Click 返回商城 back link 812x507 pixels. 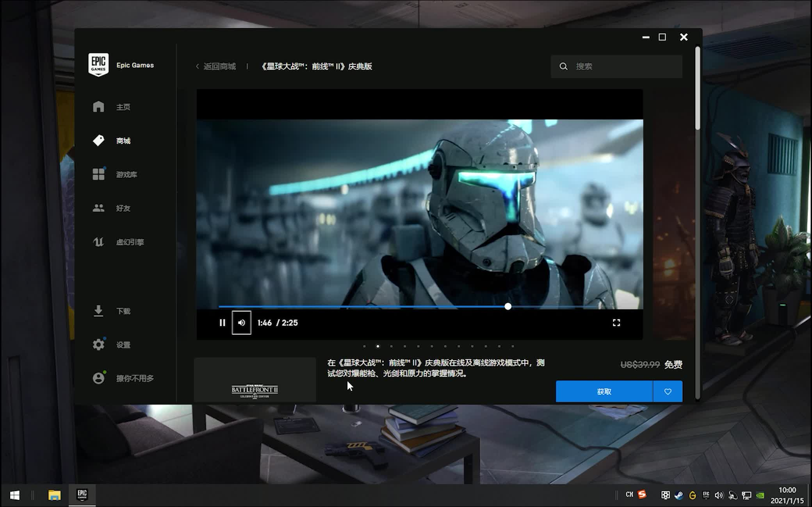pyautogui.click(x=216, y=66)
